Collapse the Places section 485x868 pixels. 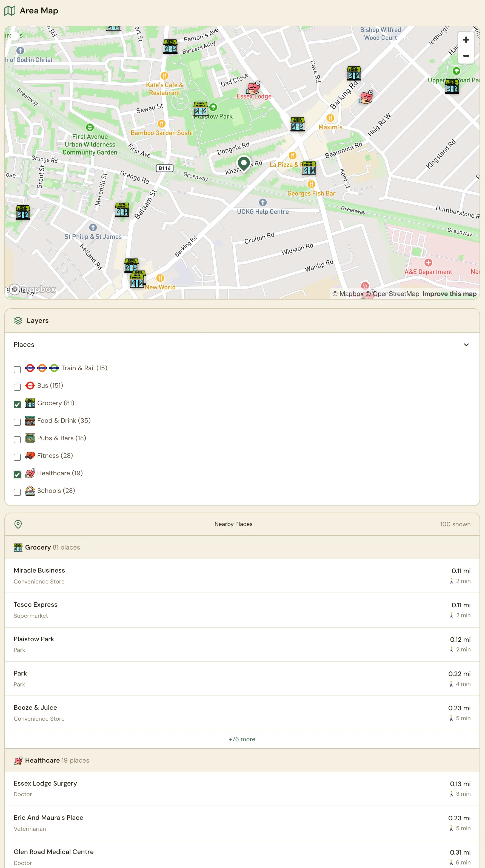point(467,345)
